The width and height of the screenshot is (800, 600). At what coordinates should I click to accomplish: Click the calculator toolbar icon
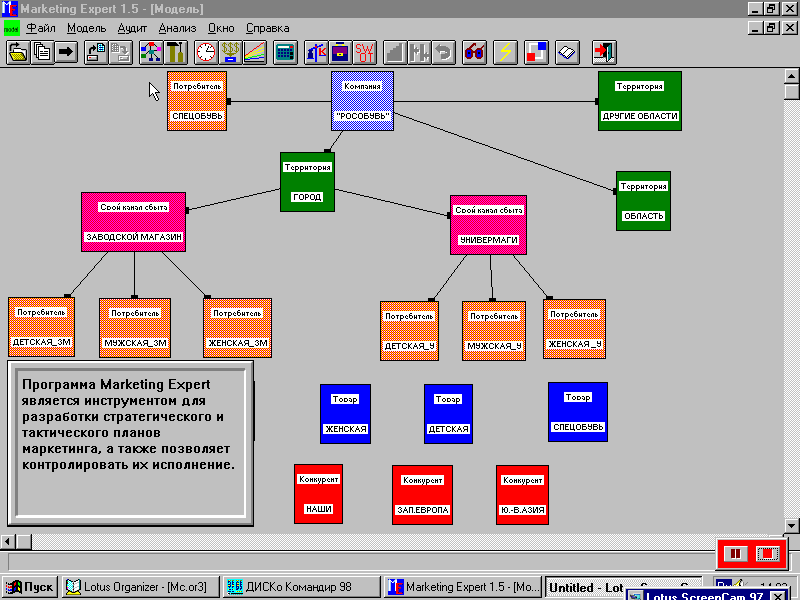pos(285,52)
